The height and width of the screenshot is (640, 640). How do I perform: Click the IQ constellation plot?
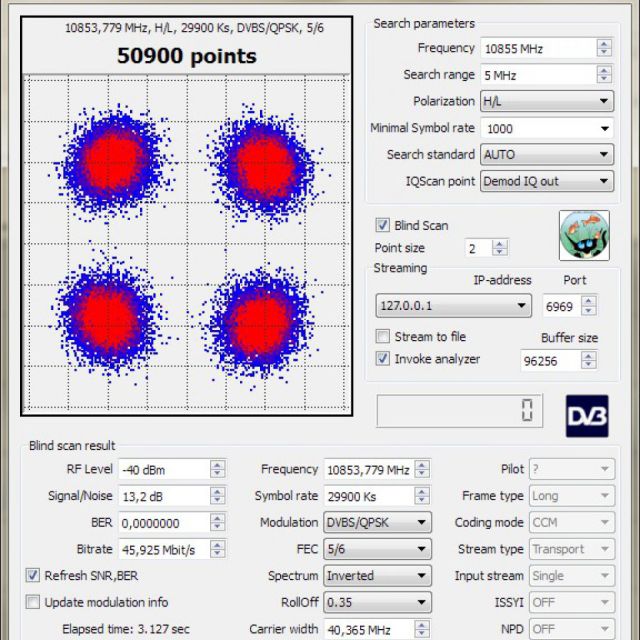tap(187, 244)
